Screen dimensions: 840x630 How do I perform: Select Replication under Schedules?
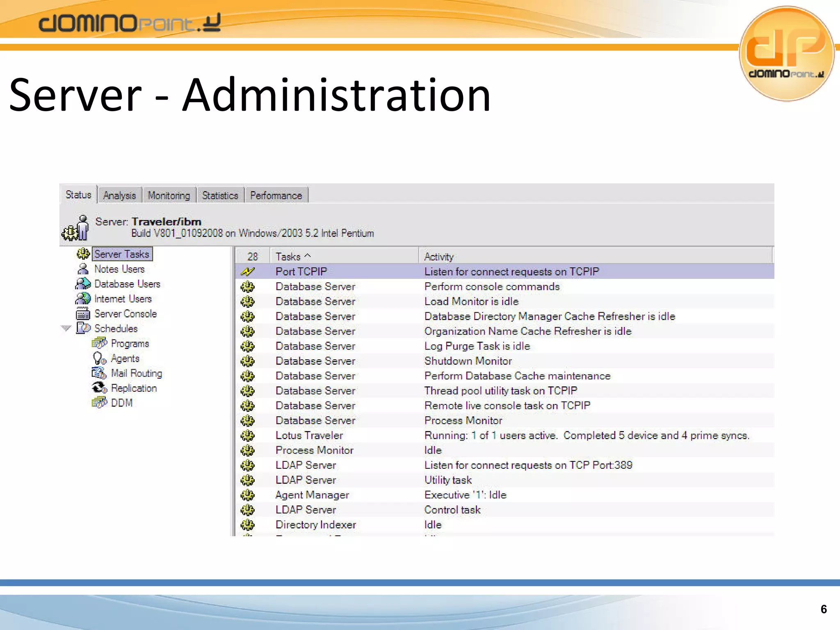point(134,388)
